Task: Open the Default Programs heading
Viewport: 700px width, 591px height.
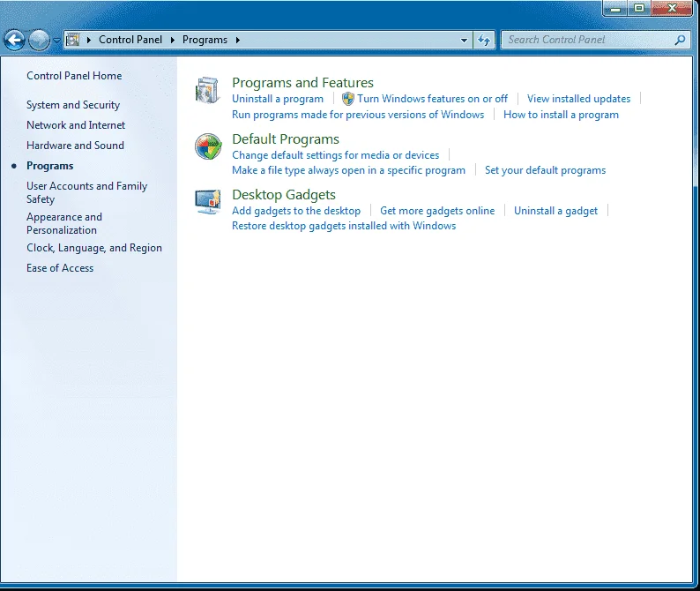Action: pos(286,138)
